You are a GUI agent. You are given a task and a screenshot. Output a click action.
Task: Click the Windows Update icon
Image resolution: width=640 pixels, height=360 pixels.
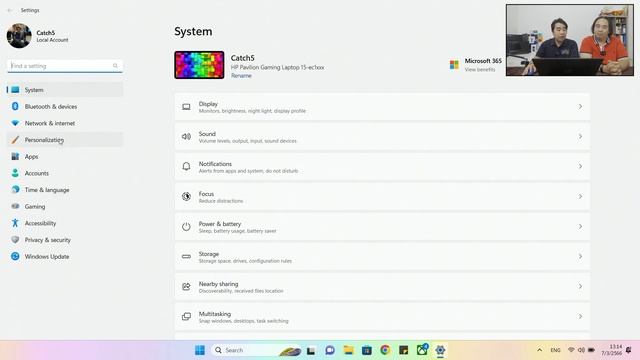click(x=15, y=256)
